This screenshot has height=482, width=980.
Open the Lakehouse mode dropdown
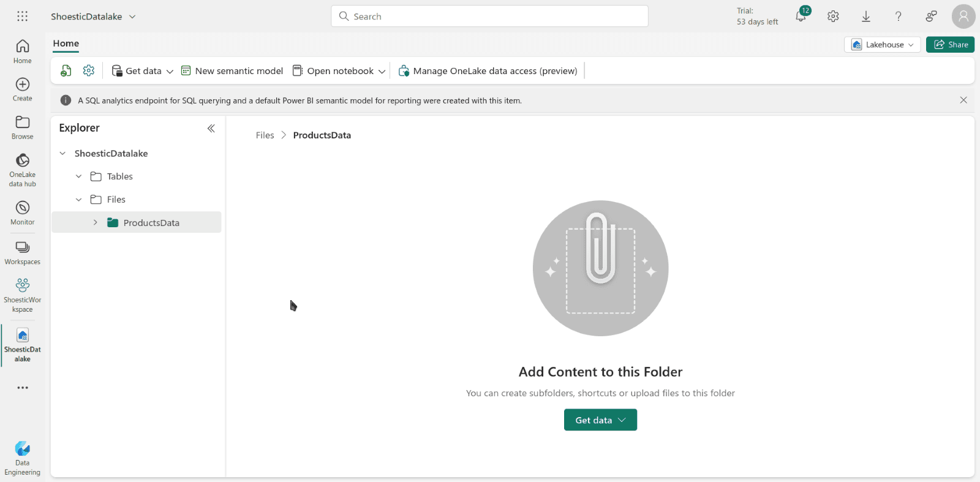pyautogui.click(x=882, y=45)
